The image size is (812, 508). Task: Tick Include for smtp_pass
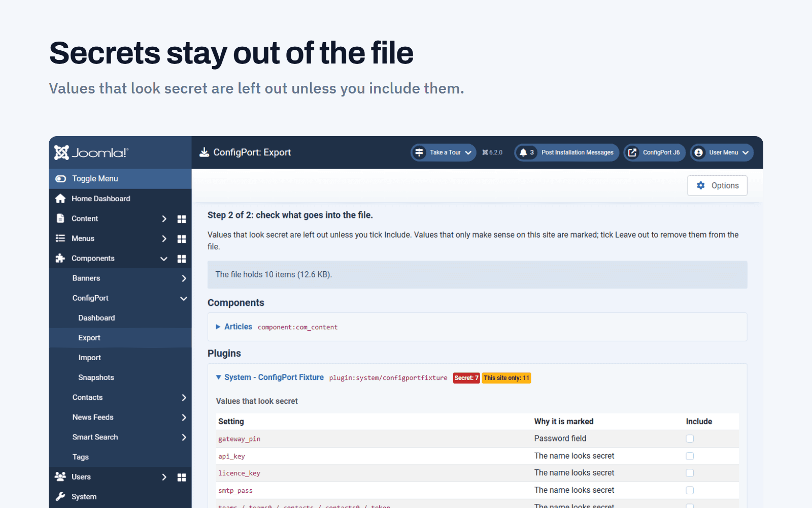tap(690, 490)
